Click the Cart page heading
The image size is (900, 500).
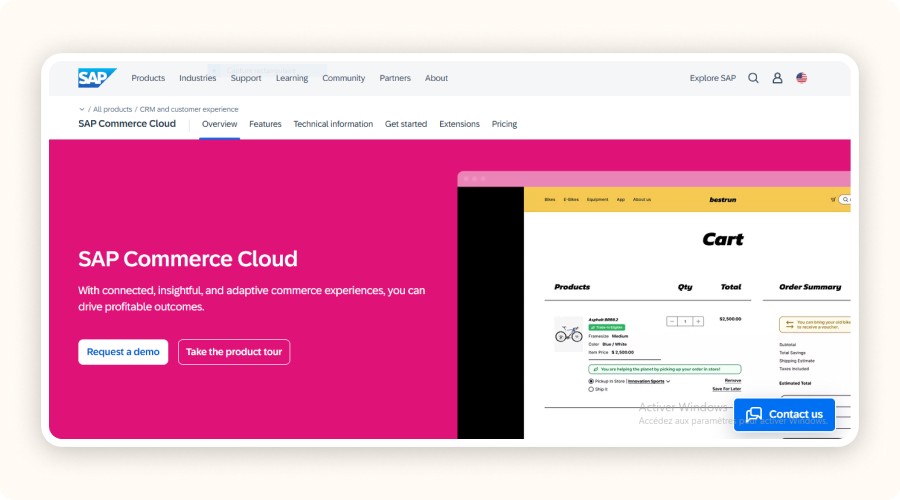(x=723, y=239)
